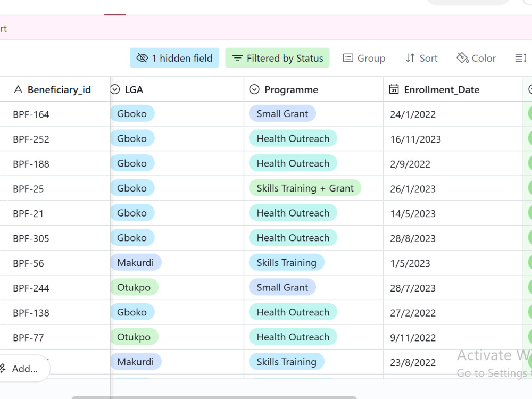This screenshot has height=399, width=532.
Task: Select the BPF-252 cell
Action: pos(55,139)
